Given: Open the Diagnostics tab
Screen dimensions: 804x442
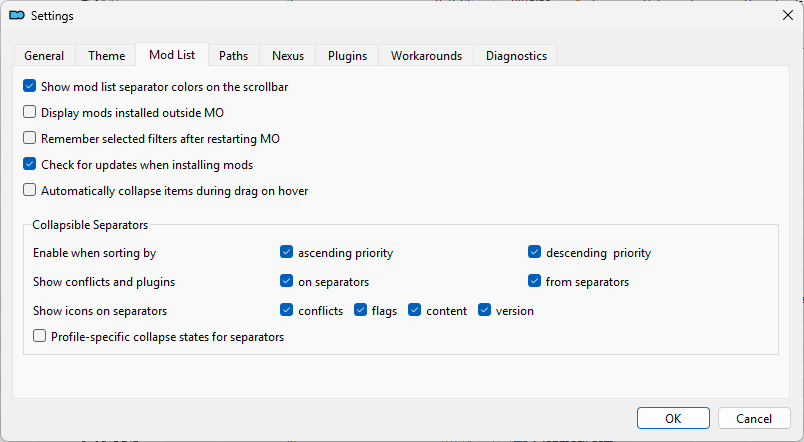Looking at the screenshot, I should click(516, 56).
